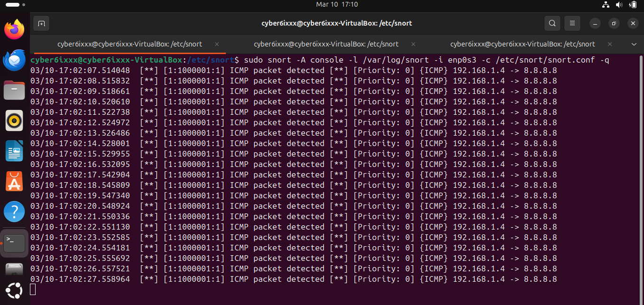Viewport: 644px width, 305px height.
Task: Switch to the second terminal tab
Action: [x=326, y=44]
